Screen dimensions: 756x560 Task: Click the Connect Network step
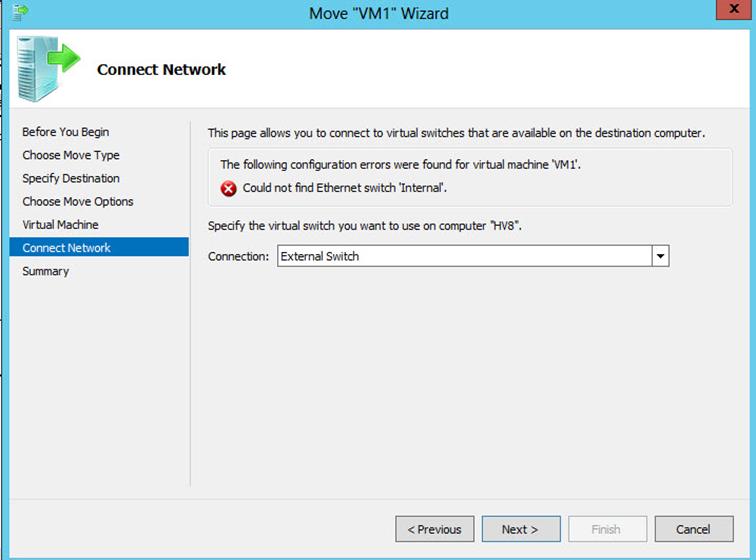click(99, 247)
